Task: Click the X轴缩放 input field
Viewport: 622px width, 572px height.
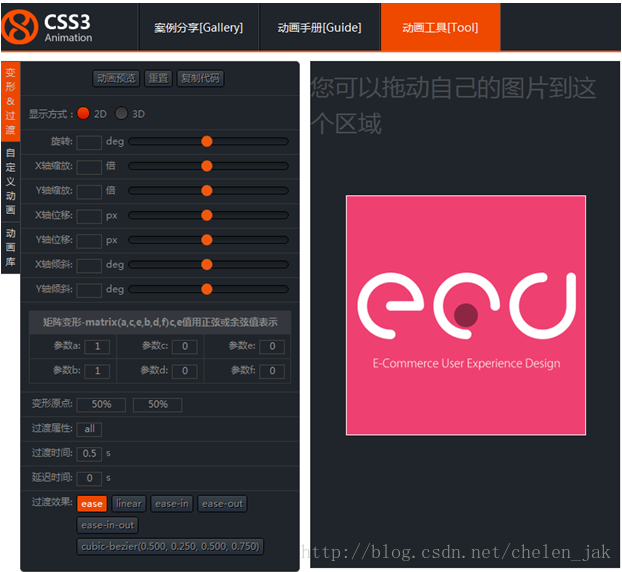Action: tap(89, 167)
